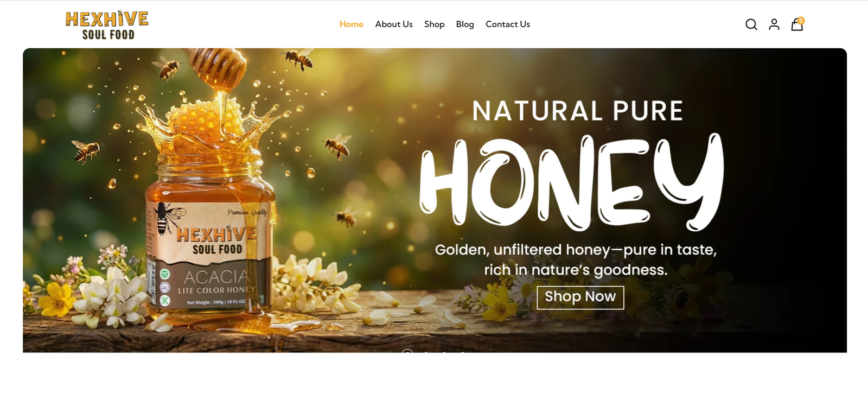Screen dimensions: 868x399
Task: Click the Golden, unfiltered honey tagline
Action: (x=576, y=259)
